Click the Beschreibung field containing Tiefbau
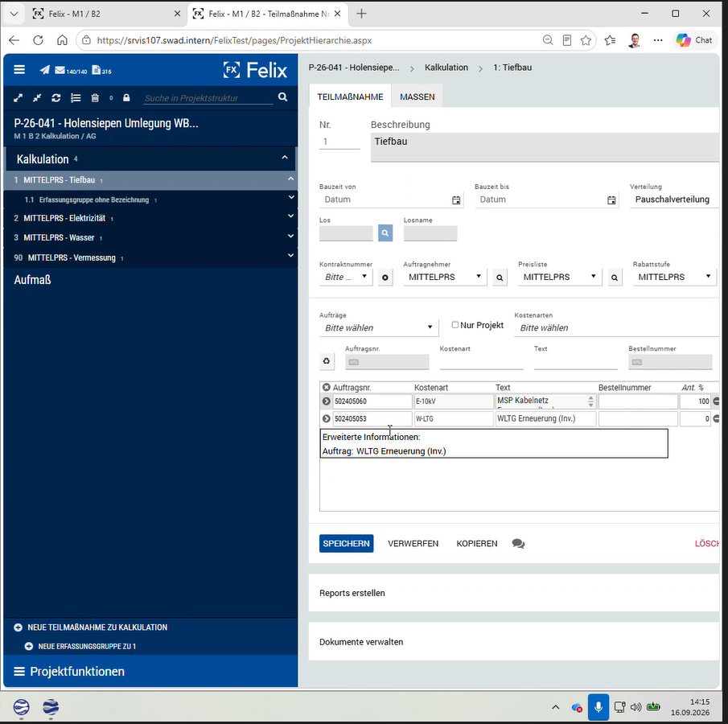Viewport: 728px width, 724px height. click(545, 147)
